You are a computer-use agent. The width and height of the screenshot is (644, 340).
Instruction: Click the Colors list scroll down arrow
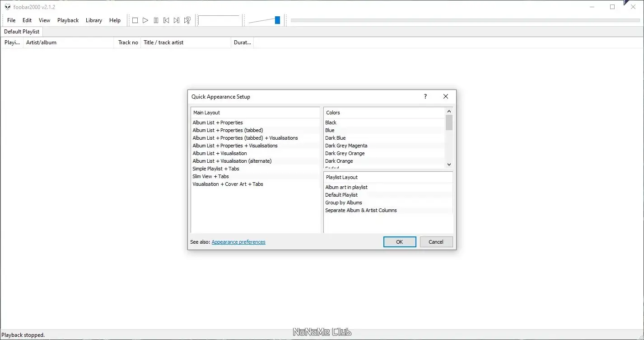tap(449, 165)
